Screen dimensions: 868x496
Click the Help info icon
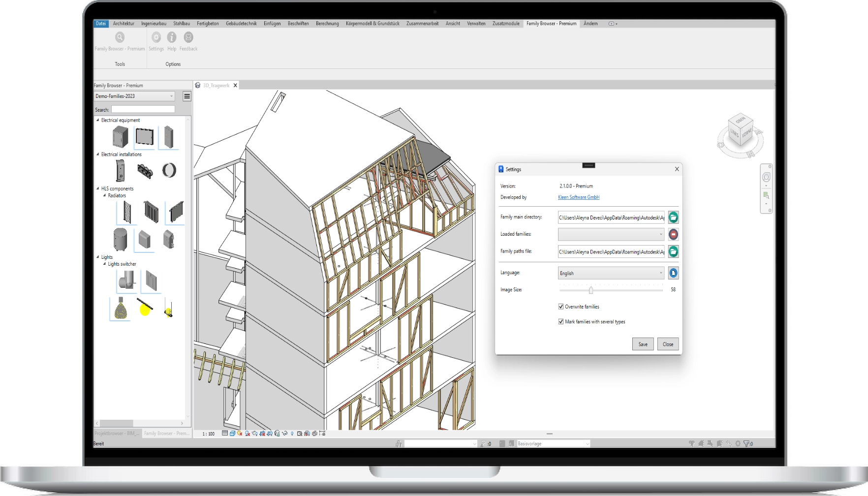172,37
